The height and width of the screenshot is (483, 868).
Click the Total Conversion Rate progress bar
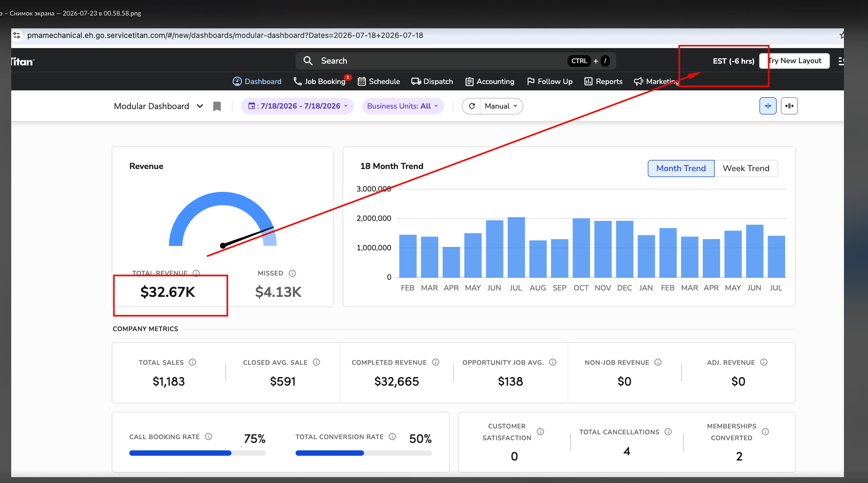tap(363, 453)
